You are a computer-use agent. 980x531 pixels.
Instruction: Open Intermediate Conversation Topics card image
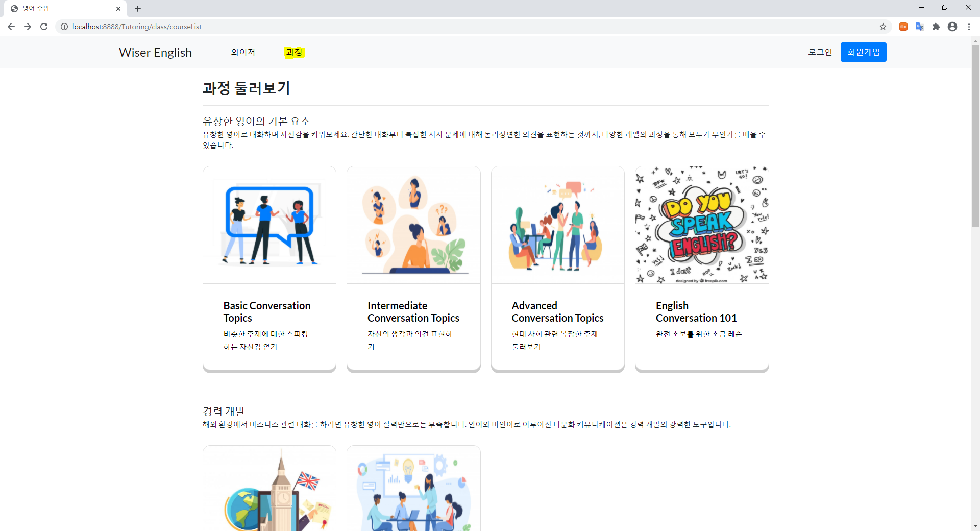[x=413, y=225]
